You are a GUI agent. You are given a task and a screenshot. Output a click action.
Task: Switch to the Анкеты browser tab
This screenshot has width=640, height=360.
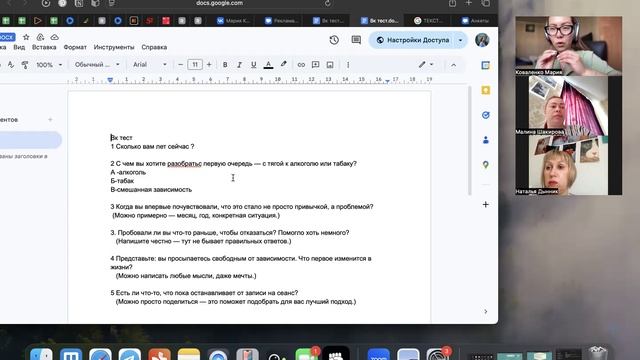476,20
